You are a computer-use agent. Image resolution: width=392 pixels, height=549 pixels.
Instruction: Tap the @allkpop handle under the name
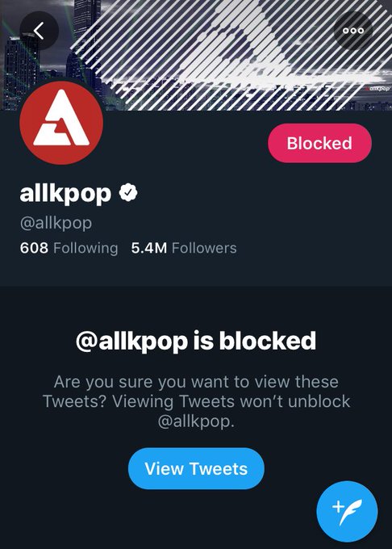[x=56, y=223]
